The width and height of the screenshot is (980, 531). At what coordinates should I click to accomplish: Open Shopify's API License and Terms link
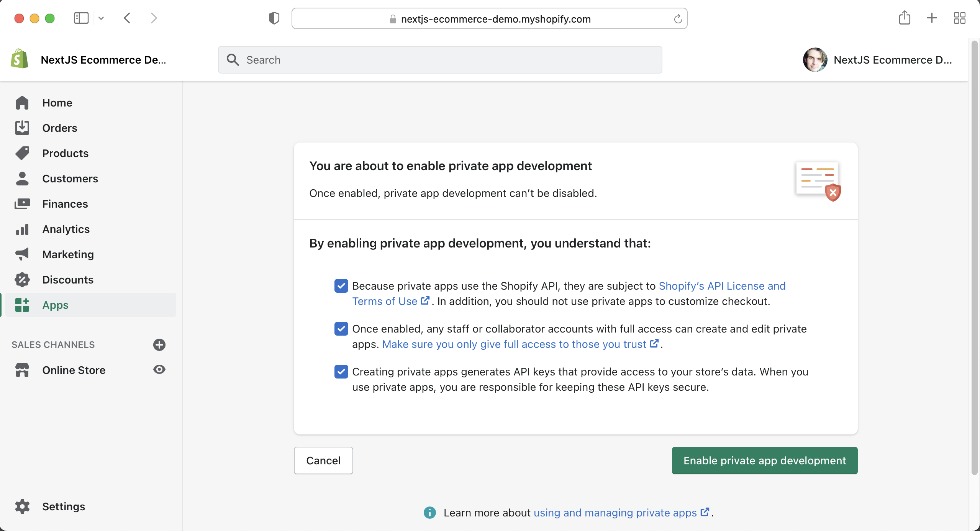tap(722, 286)
